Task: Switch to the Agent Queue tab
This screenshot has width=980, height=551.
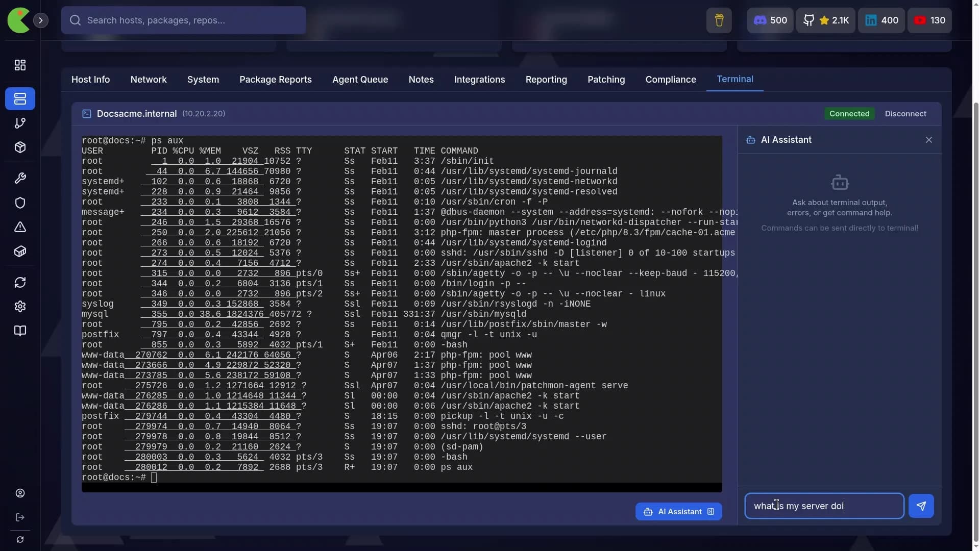Action: 360,80
